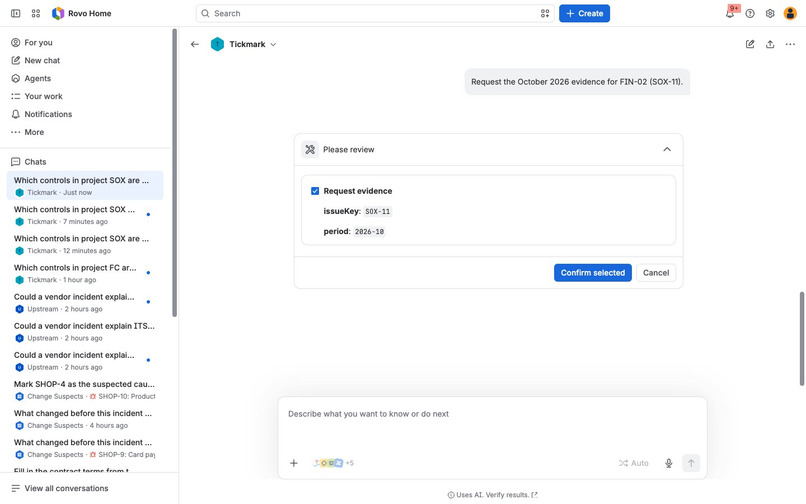Open the Tickmark chat from 7 minutes ago

point(85,215)
